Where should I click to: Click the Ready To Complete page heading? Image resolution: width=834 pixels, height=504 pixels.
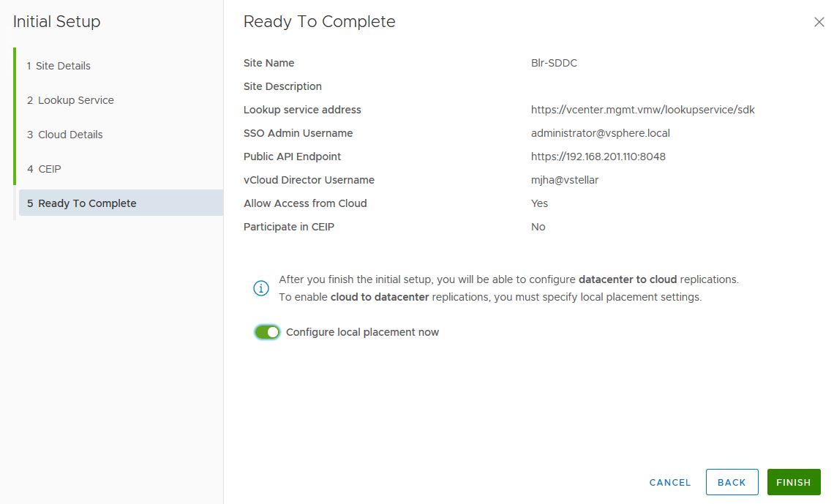tap(319, 22)
